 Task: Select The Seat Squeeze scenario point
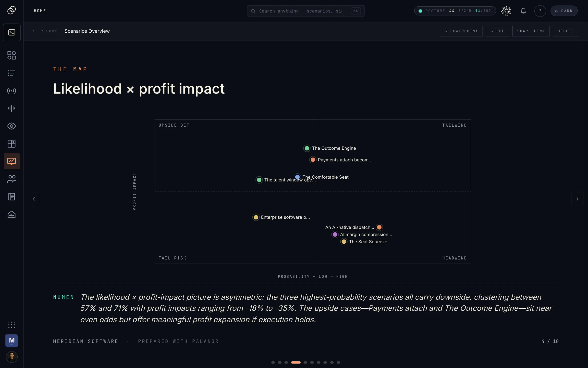pyautogui.click(x=344, y=242)
